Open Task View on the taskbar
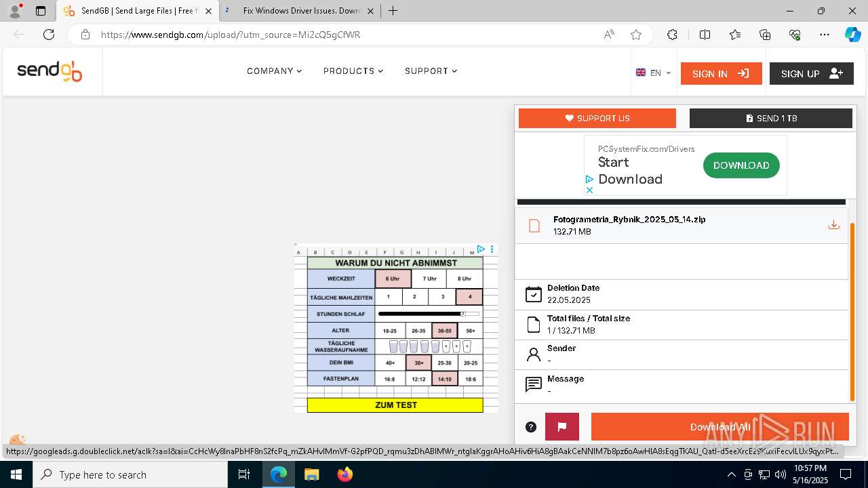868x488 pixels. 245,474
